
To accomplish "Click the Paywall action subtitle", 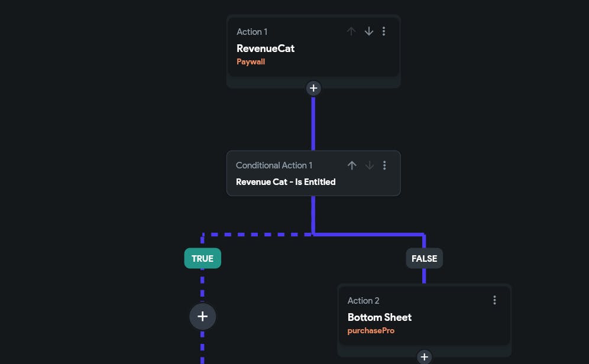I will pos(251,61).
